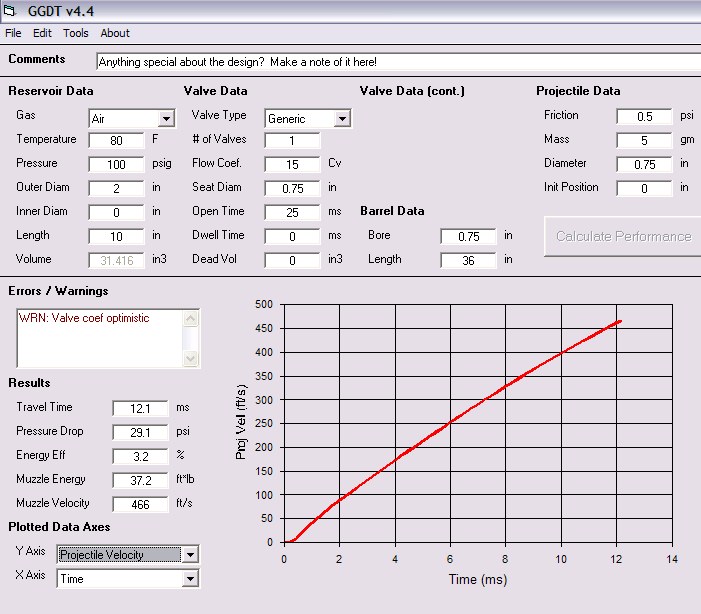Expand the Valve Type dropdown

(342, 119)
